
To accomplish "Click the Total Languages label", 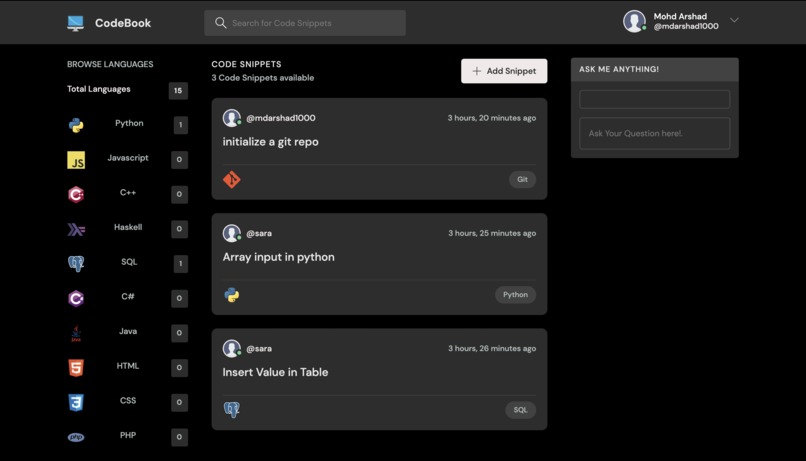I will (99, 89).
